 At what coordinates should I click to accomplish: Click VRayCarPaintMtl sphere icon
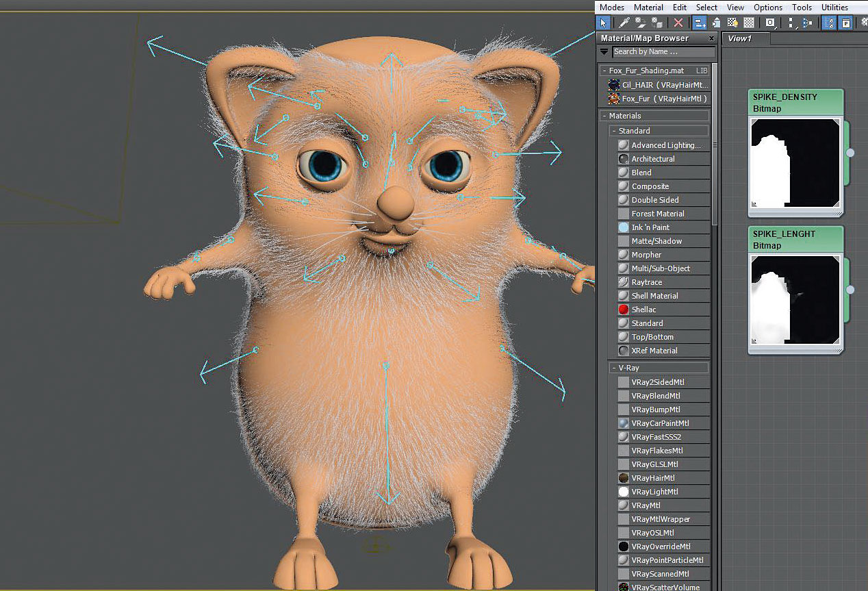tap(624, 423)
